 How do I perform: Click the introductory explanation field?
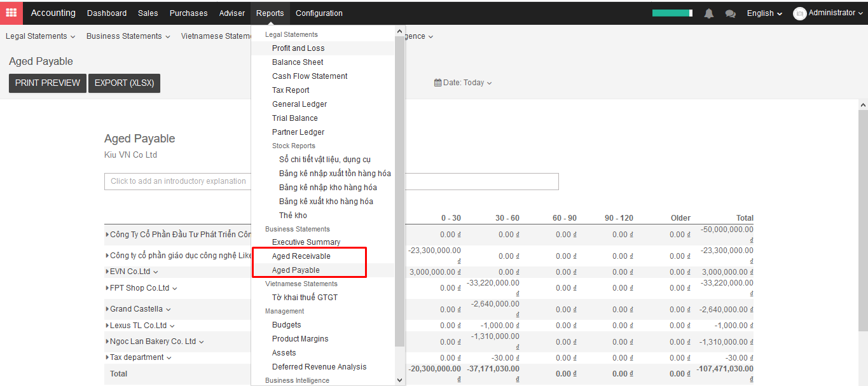click(331, 181)
